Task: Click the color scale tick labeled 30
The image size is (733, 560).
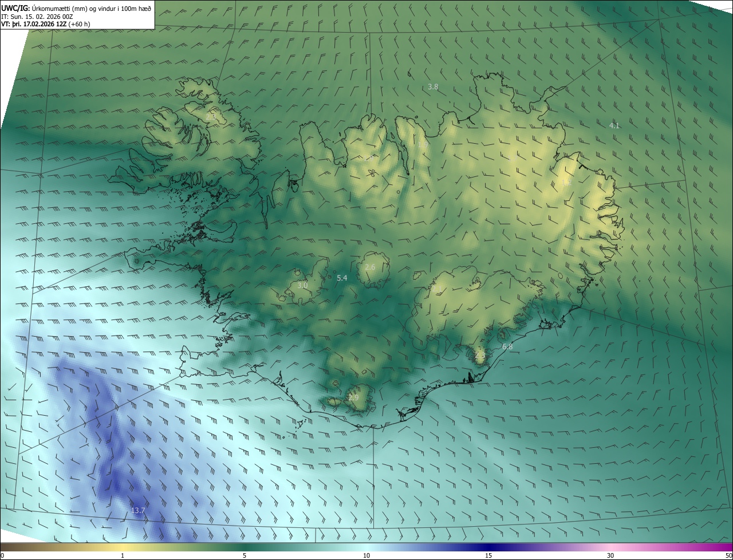Action: [x=610, y=555]
